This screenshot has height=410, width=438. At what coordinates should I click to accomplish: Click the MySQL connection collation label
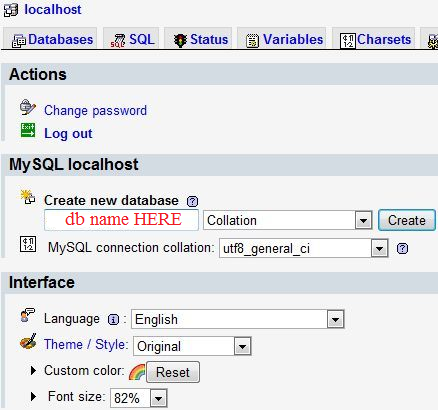[x=131, y=248]
